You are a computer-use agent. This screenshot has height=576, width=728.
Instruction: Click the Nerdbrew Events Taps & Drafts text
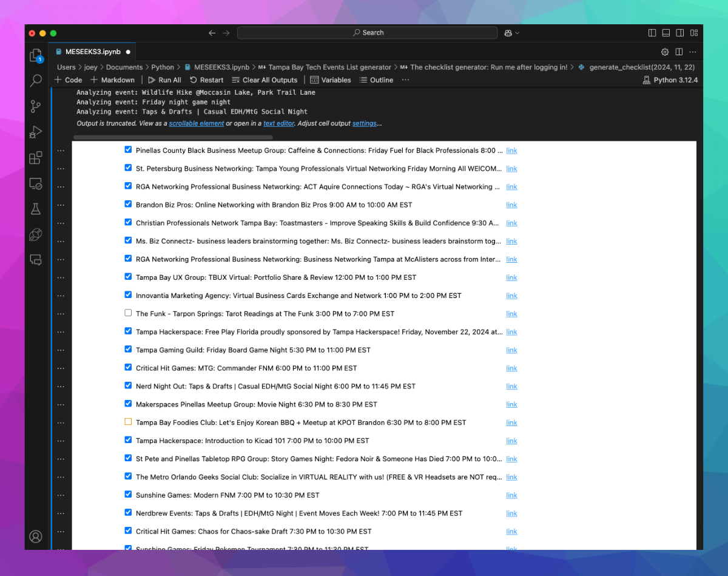click(299, 513)
